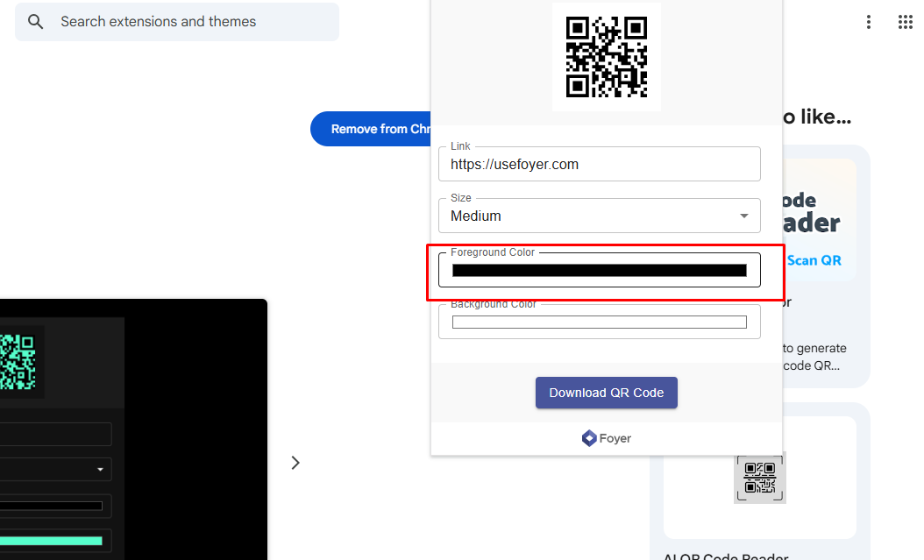Open the AI QR Code Reader icon card
Viewport: 924px width, 560px height.
(x=760, y=478)
